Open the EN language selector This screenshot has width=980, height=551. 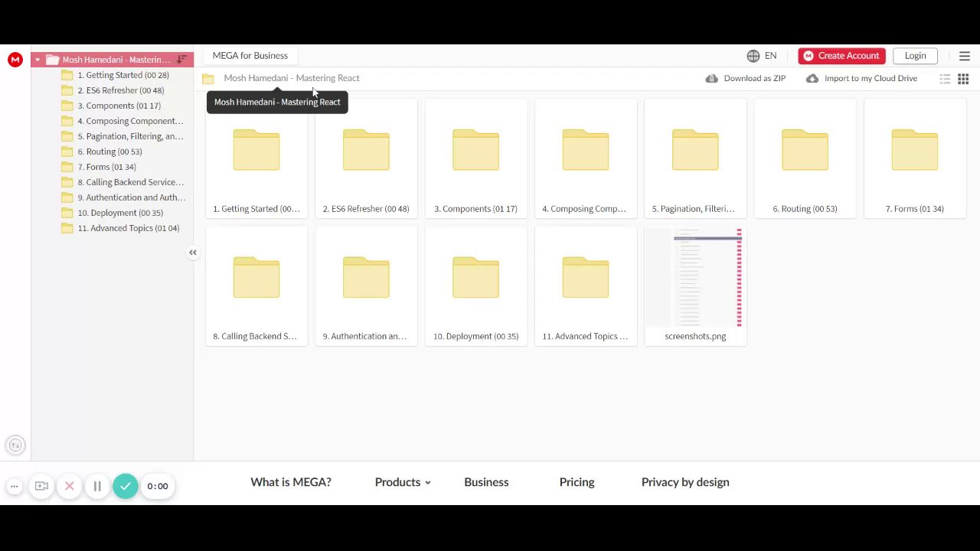point(762,56)
